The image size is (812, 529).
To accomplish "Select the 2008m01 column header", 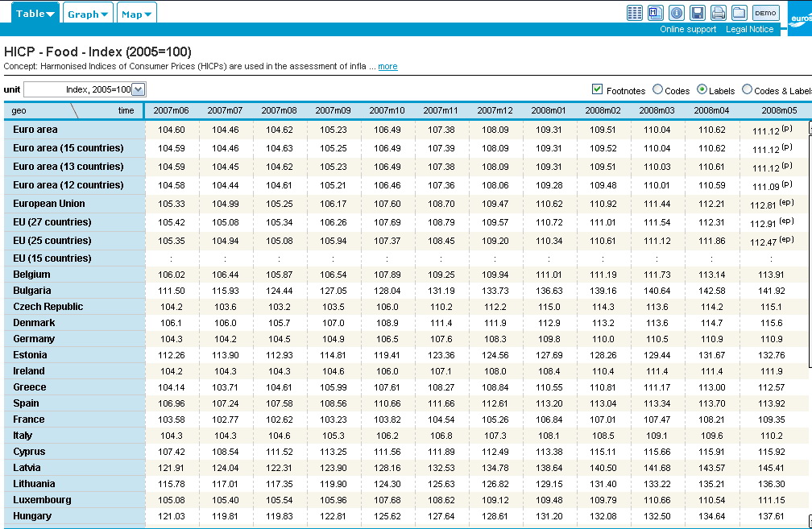I will pos(549,110).
